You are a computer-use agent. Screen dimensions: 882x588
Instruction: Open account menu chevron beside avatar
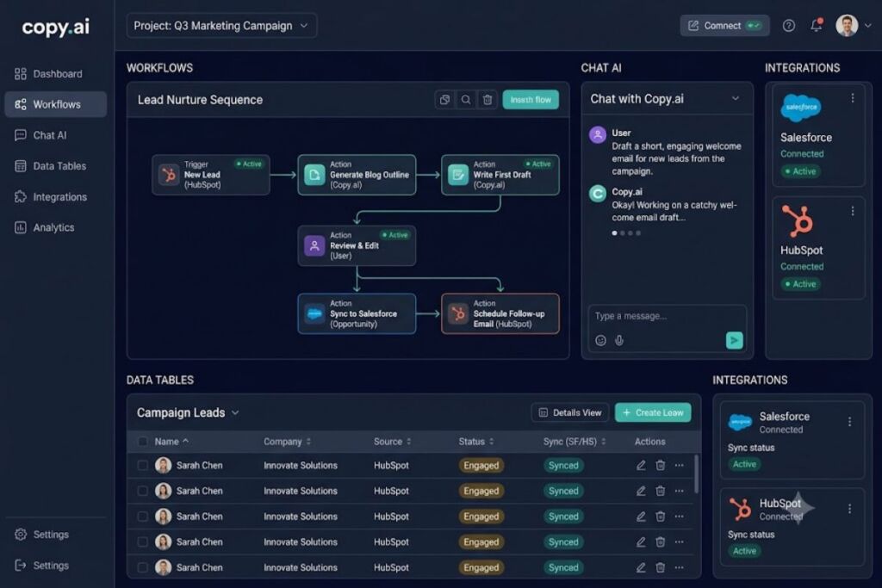point(867,25)
